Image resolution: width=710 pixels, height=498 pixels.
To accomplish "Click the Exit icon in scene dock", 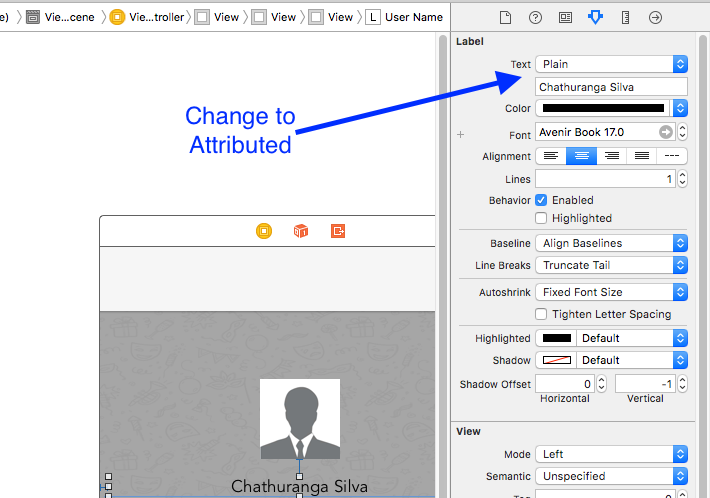I will (338, 231).
